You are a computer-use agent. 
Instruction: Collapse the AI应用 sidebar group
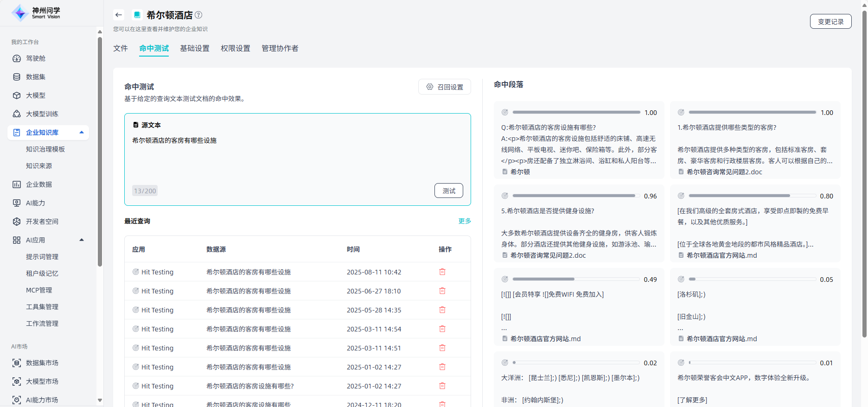[82, 240]
